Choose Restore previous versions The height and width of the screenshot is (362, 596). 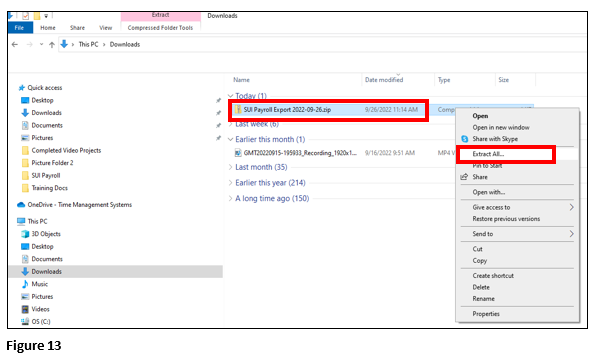click(x=506, y=219)
